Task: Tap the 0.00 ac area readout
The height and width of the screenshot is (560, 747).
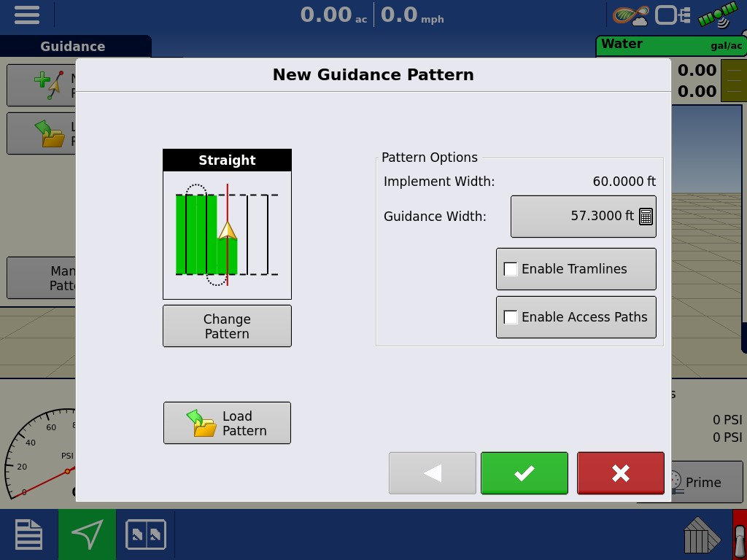Action: tap(333, 15)
